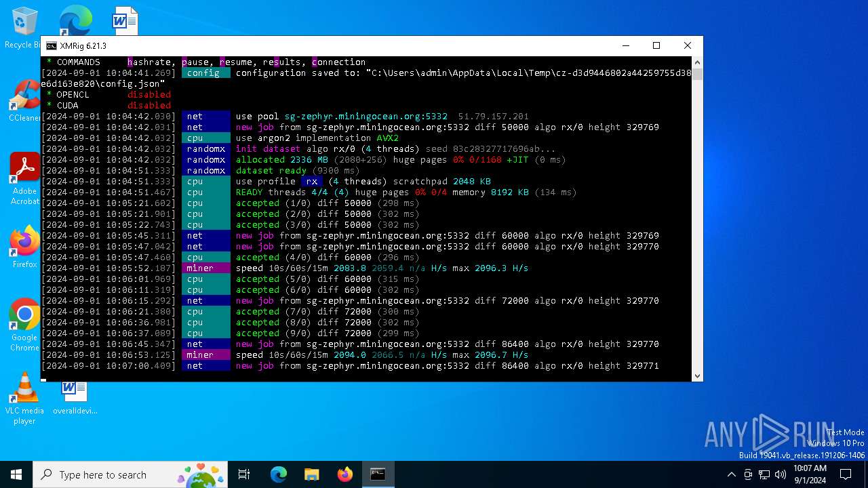The image size is (868, 488).
Task: Click the 'AVX2' argon2 implementation text
Action: 387,138
